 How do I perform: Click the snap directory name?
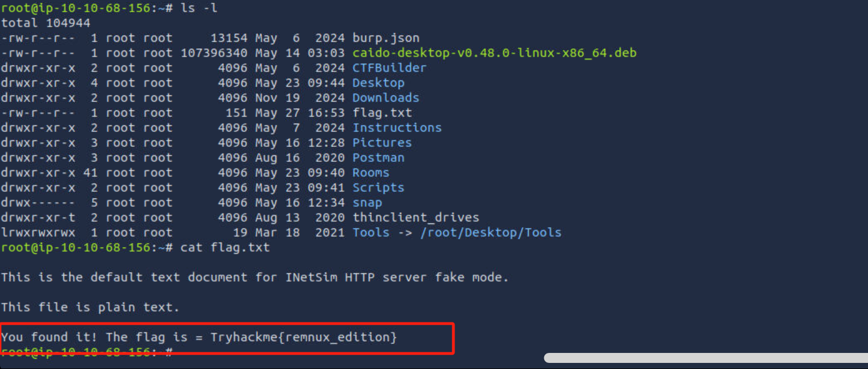(367, 203)
